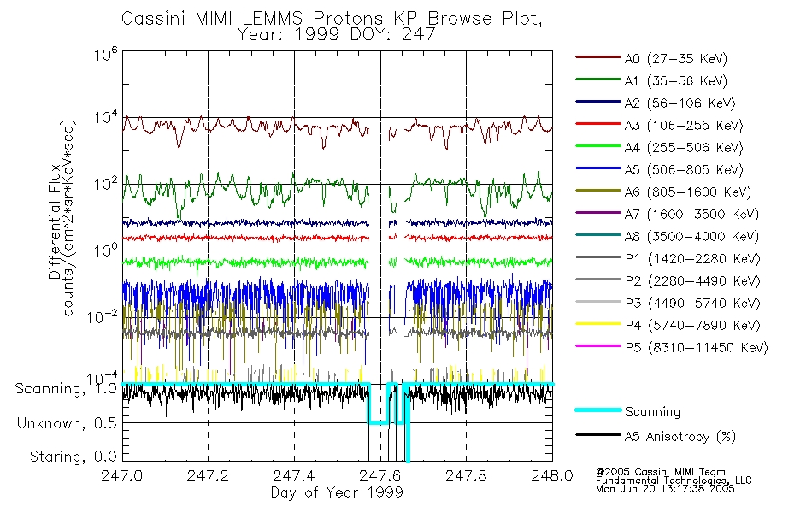This screenshot has height=513, width=812.
Task: Click the magenta P5 legend line swatch
Action: pyautogui.click(x=597, y=345)
